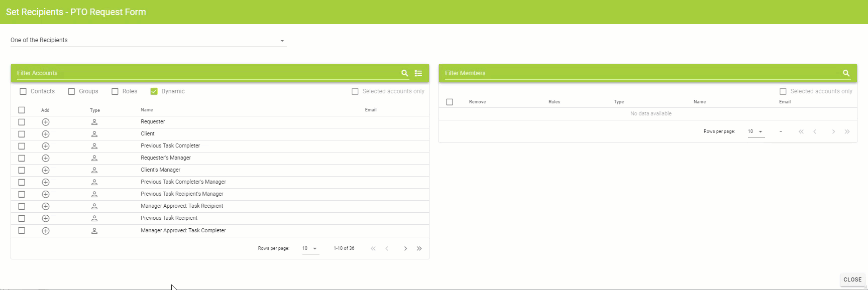Toggle the Roles filter checkbox
868x290 pixels.
point(115,91)
